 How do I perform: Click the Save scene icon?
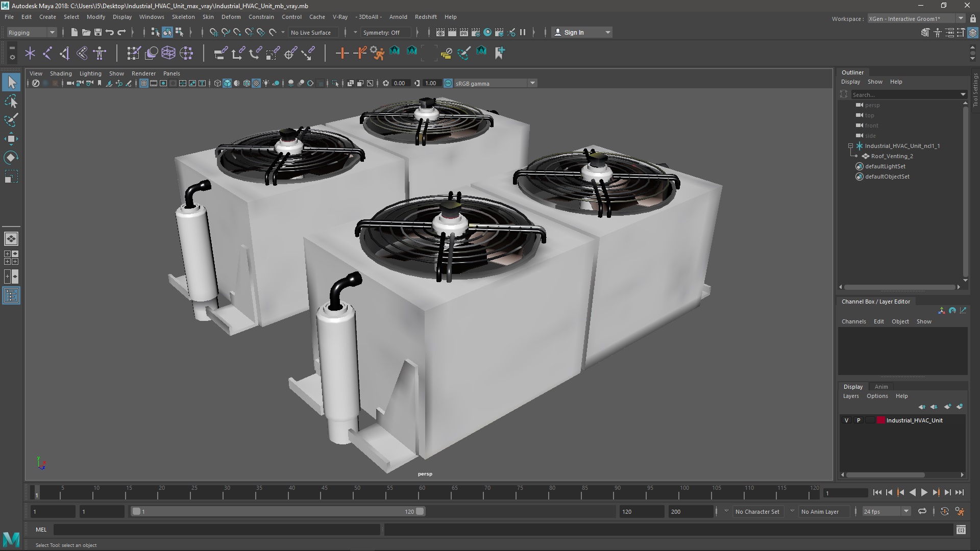coord(98,33)
